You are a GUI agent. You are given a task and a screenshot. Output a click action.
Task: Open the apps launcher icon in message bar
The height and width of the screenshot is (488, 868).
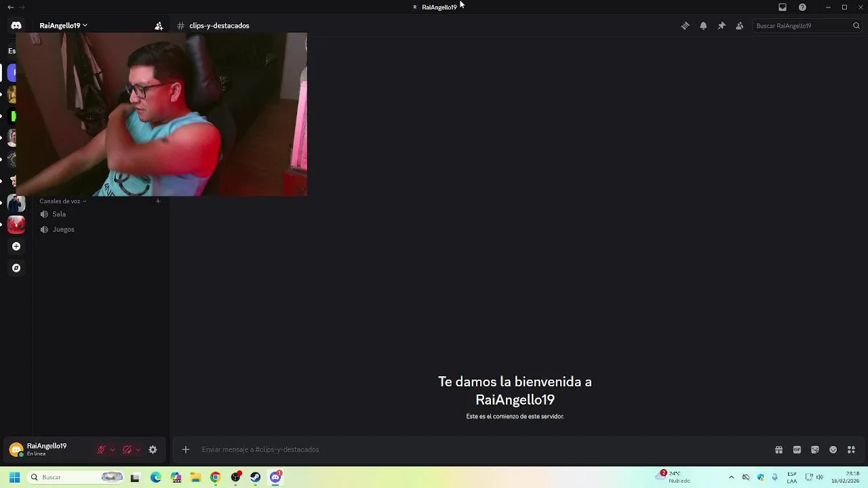(x=851, y=449)
